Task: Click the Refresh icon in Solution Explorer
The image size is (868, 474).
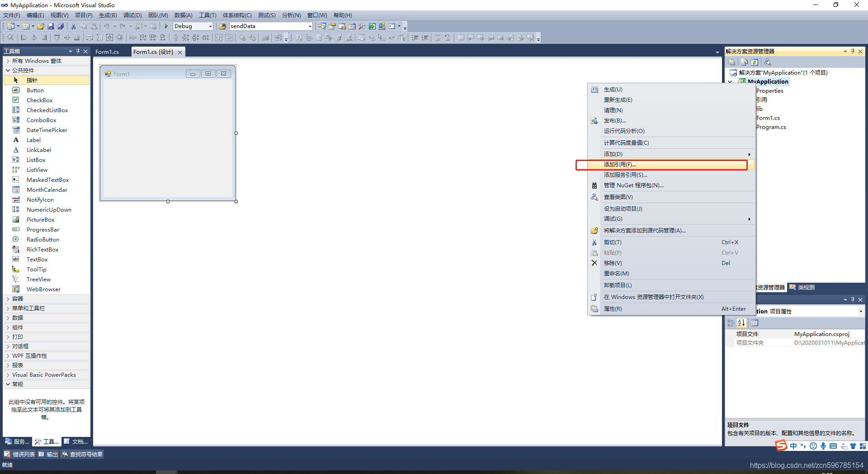Action: click(x=755, y=62)
